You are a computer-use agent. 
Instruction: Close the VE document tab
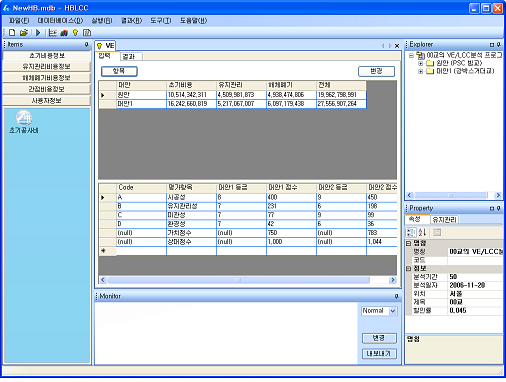(x=397, y=46)
